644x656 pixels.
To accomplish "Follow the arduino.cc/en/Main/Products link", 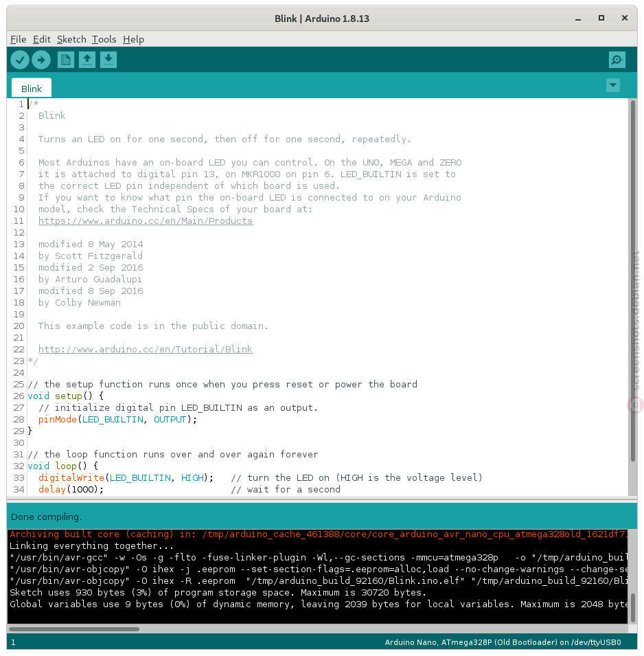I will coord(146,221).
